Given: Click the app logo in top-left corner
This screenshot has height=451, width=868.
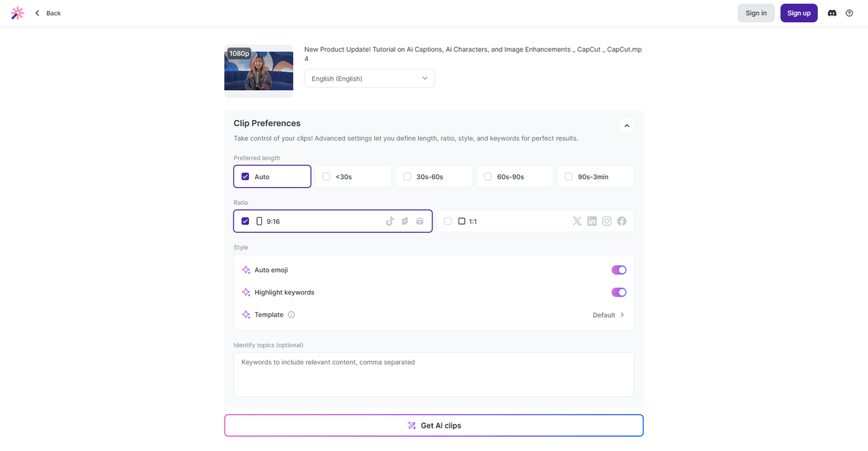Looking at the screenshot, I should click(x=18, y=13).
